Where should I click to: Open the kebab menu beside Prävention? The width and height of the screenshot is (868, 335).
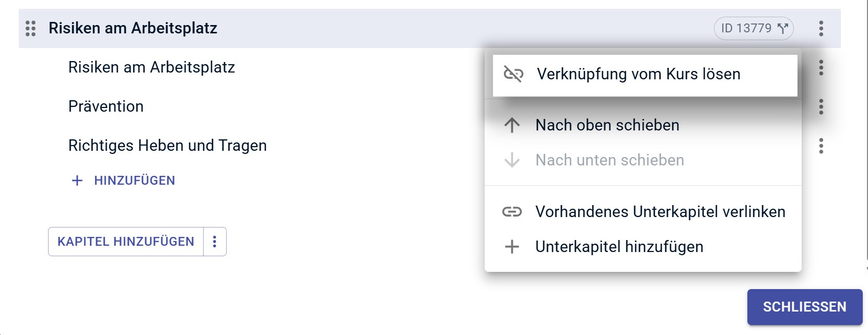coord(822,107)
